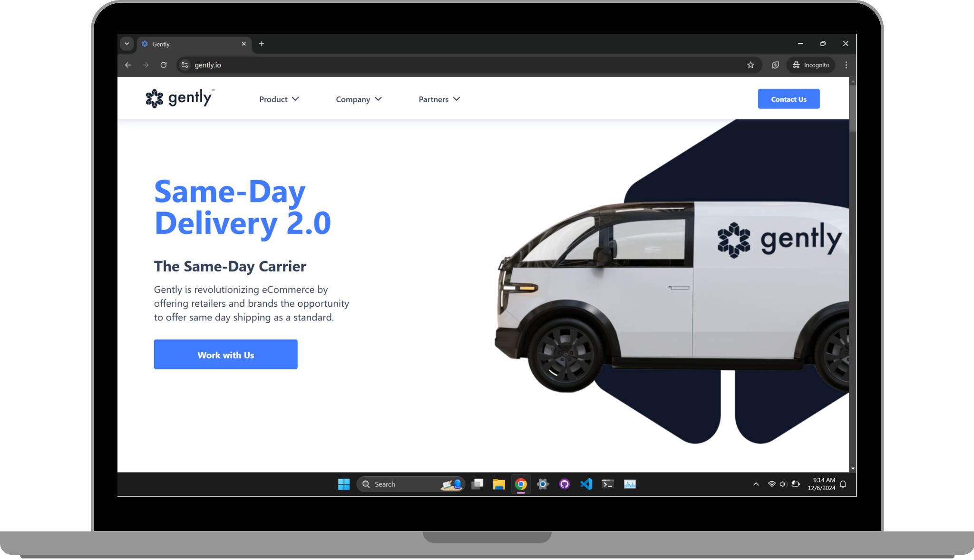
Task: Open the notifications bell icon
Action: [843, 484]
